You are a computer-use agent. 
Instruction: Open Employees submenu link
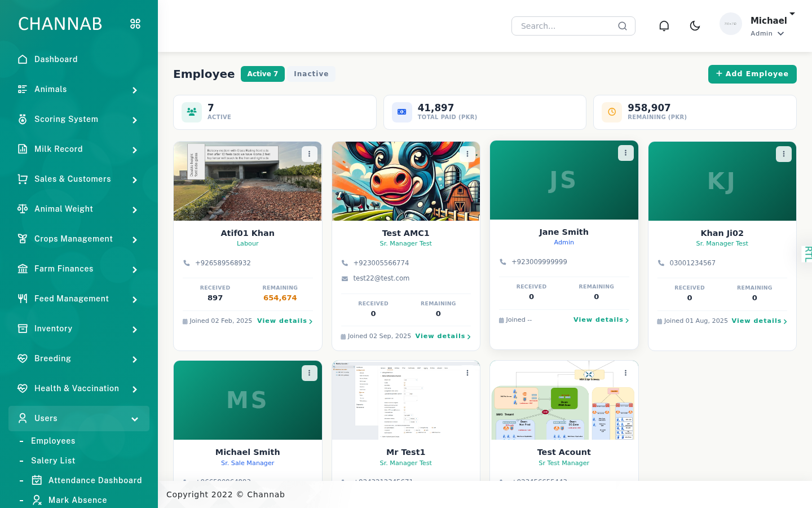53,441
